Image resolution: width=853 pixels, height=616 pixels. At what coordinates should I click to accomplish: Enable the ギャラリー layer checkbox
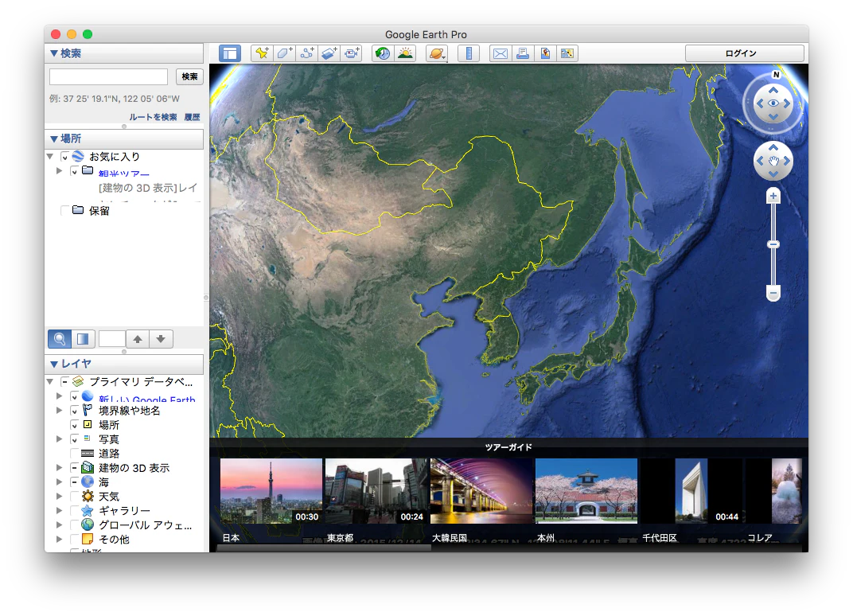tap(75, 510)
